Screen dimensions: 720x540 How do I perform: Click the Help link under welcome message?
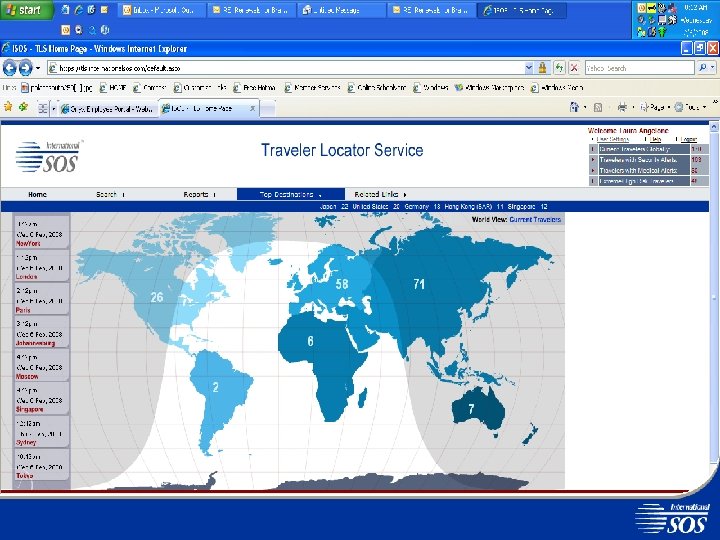[656, 139]
